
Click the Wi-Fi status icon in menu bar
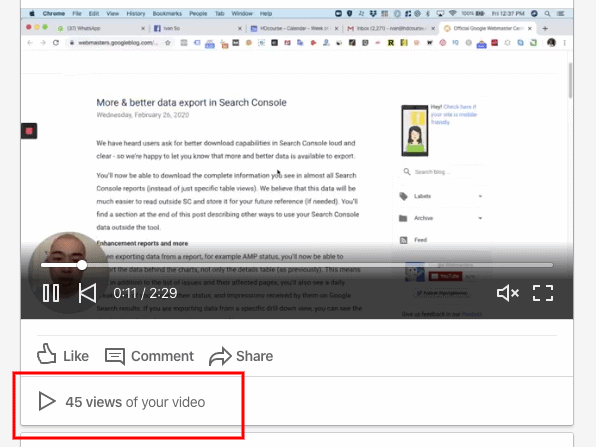click(x=452, y=14)
